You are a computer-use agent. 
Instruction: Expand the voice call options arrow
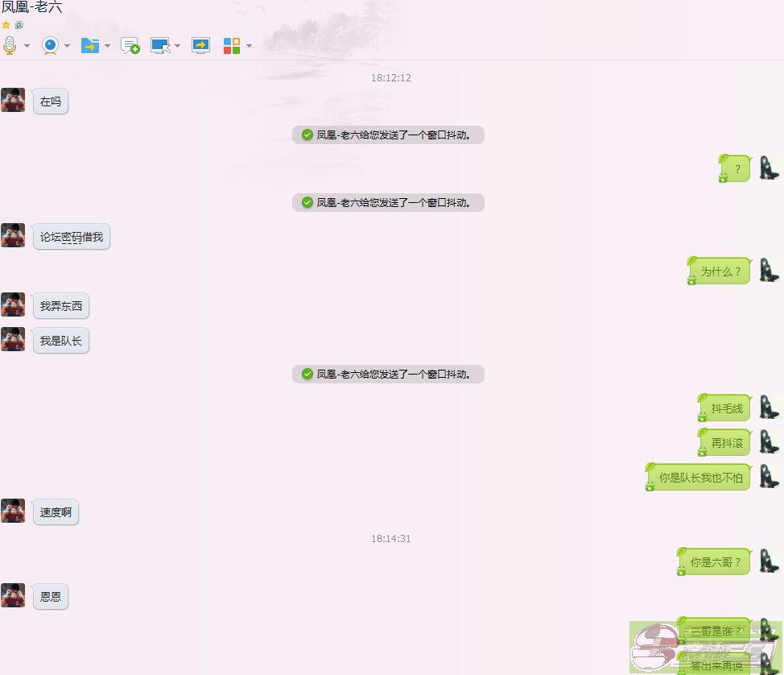(x=27, y=46)
